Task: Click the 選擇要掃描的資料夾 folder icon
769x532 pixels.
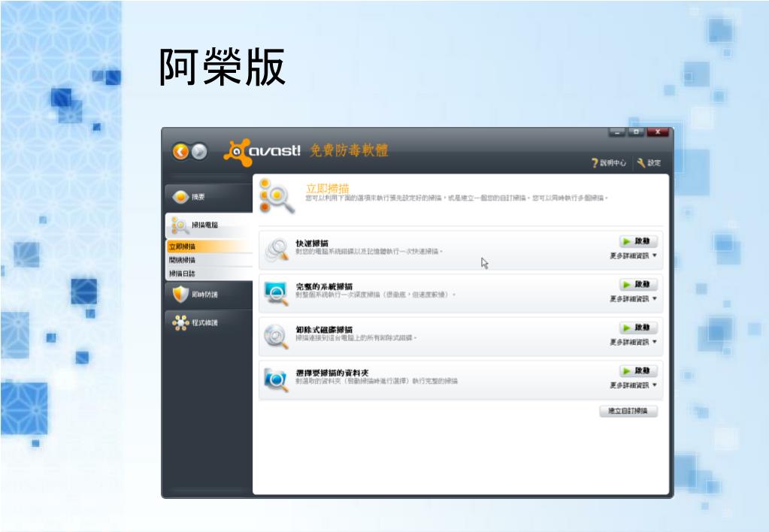Action: pos(276,379)
